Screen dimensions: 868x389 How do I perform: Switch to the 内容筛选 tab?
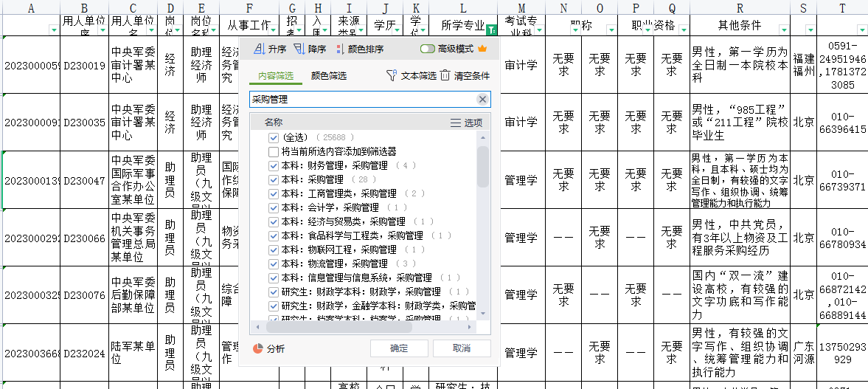tap(276, 75)
